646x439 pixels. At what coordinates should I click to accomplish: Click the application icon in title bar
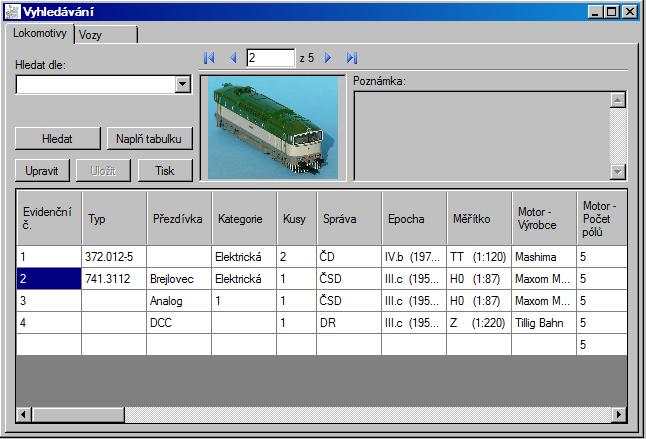click(12, 12)
